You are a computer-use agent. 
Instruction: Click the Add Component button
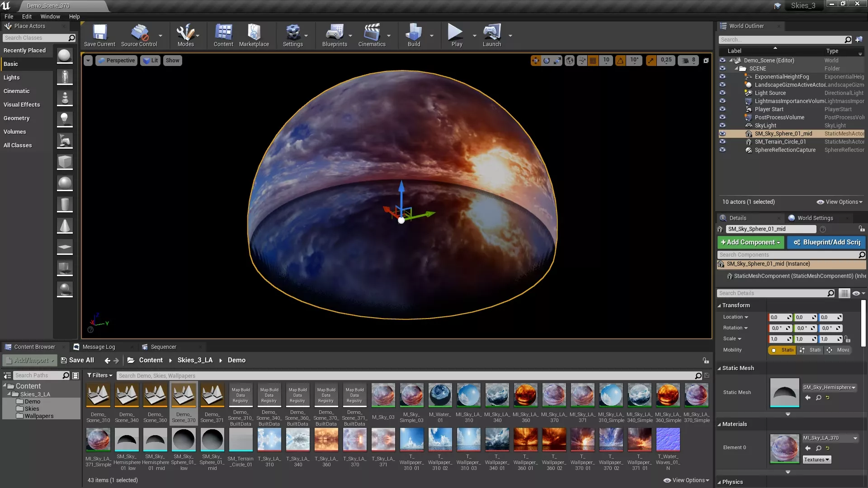pos(750,242)
